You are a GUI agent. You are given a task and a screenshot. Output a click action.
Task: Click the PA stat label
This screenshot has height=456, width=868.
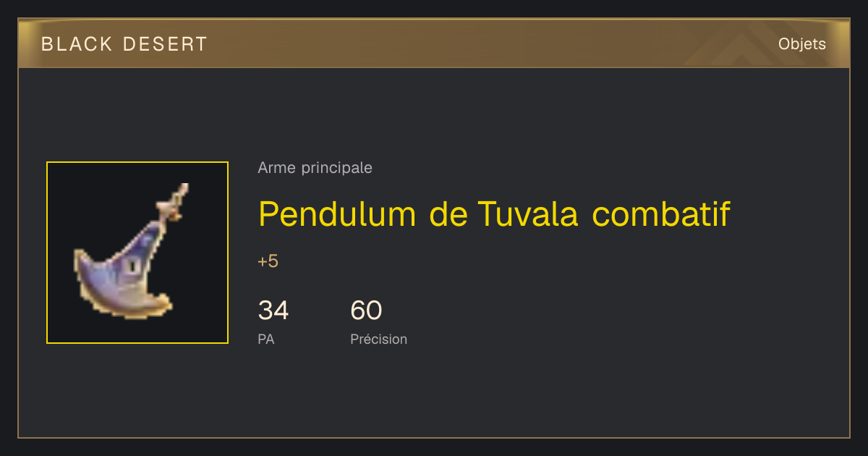click(x=266, y=339)
